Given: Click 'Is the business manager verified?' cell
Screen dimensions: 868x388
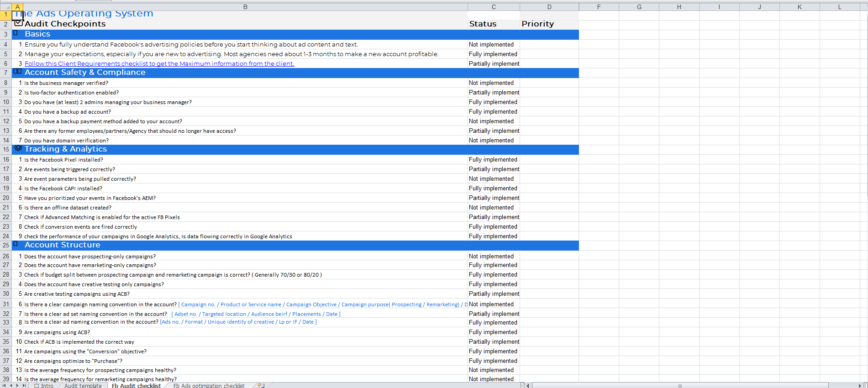Looking at the screenshot, I should pyautogui.click(x=245, y=83).
